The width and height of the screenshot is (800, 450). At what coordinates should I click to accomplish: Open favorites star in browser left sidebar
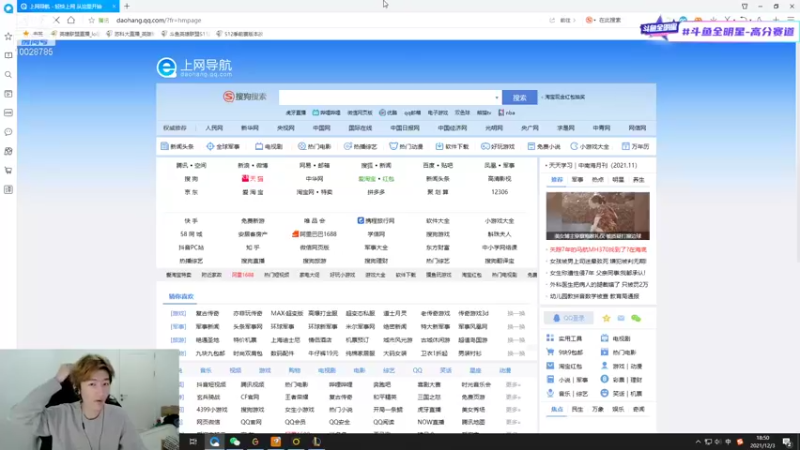(x=8, y=36)
